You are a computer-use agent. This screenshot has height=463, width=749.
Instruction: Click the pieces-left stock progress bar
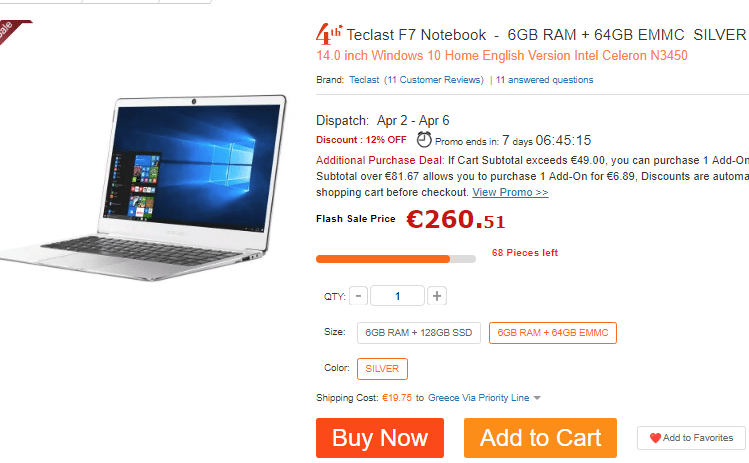click(x=396, y=259)
